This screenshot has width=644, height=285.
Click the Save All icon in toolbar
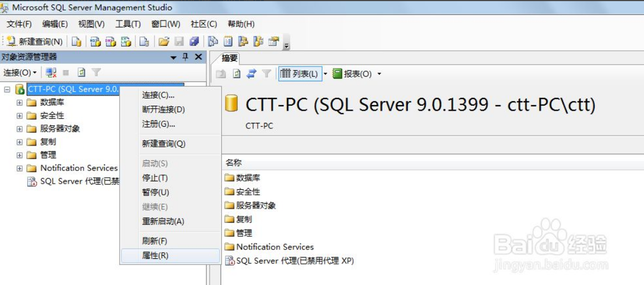tap(194, 42)
